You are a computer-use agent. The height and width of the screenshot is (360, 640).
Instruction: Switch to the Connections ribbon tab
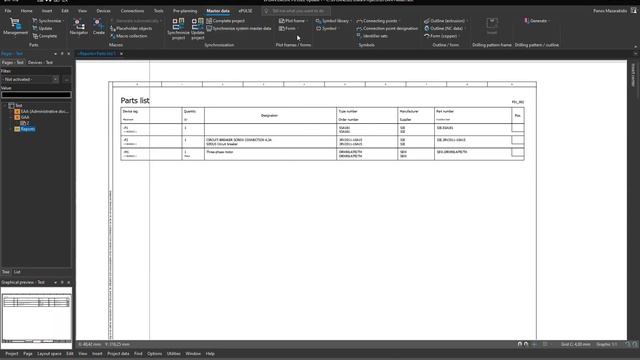click(x=132, y=11)
